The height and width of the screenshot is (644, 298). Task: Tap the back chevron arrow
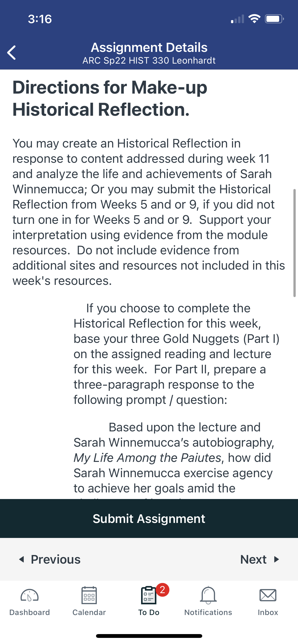pyautogui.click(x=12, y=53)
